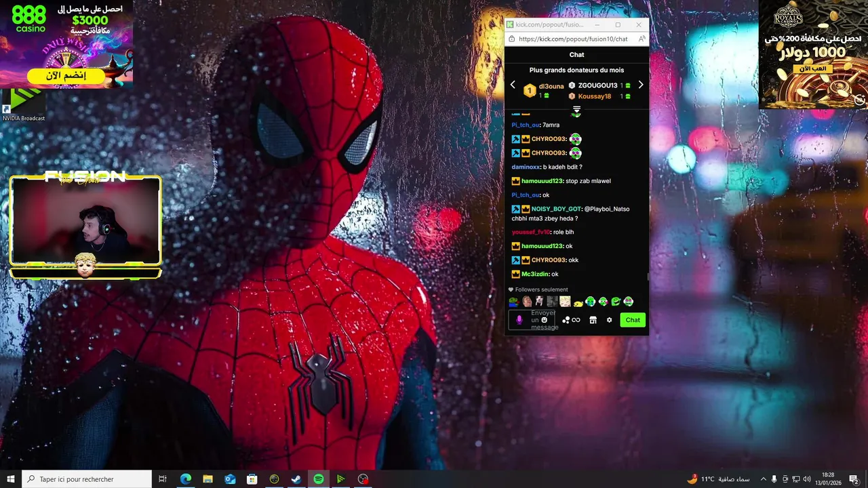Click the Chat header title
Screen dimensions: 868x488
[x=576, y=55]
